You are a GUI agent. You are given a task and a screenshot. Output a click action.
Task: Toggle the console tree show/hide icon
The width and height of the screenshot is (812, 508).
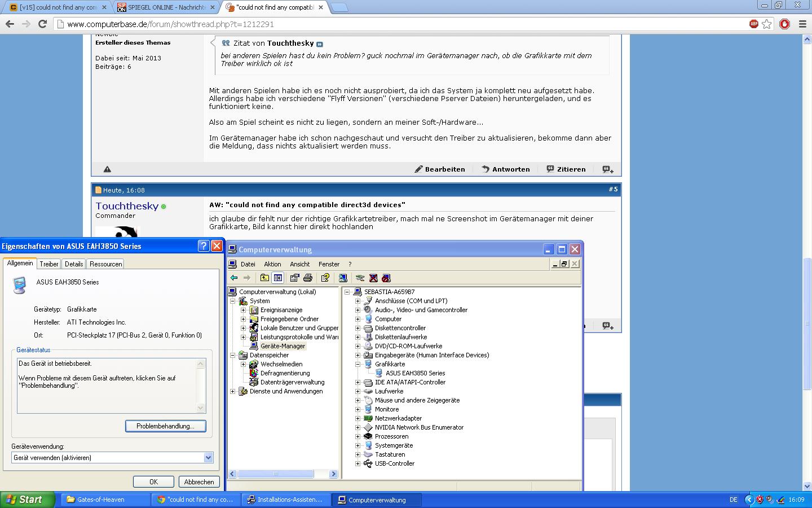click(x=278, y=278)
